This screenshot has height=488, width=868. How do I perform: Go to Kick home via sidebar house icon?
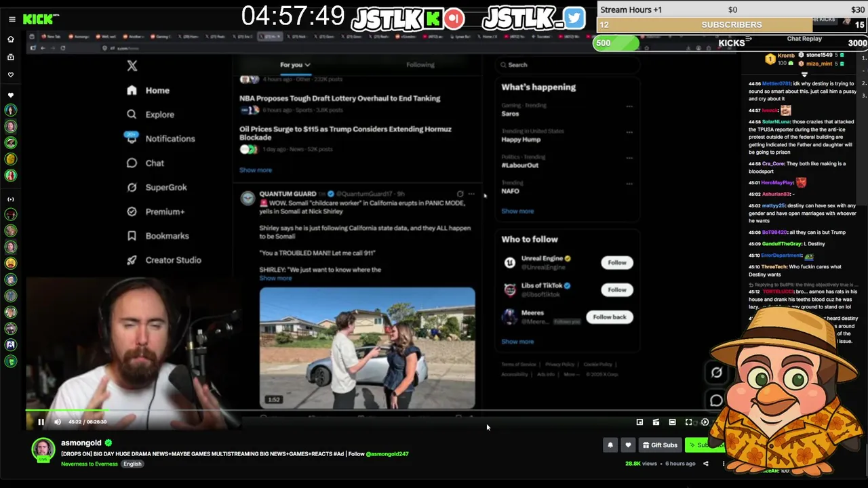[x=11, y=40]
